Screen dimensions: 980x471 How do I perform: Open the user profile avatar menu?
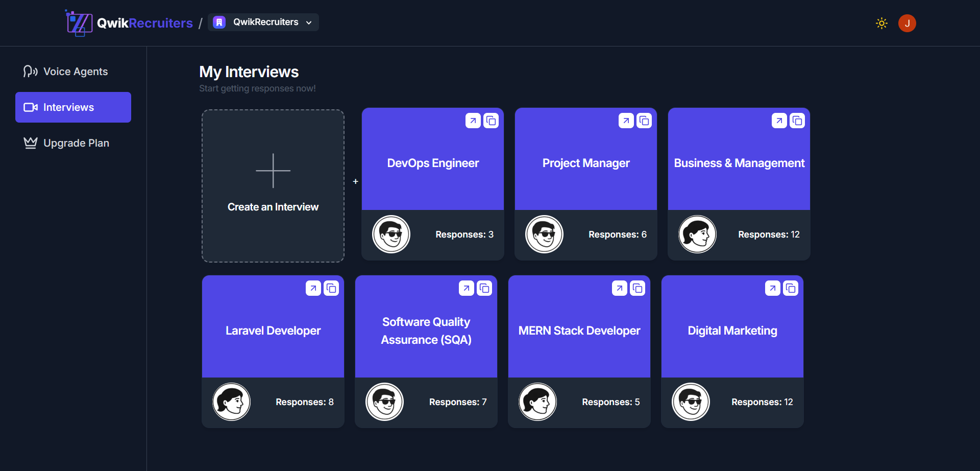point(907,23)
